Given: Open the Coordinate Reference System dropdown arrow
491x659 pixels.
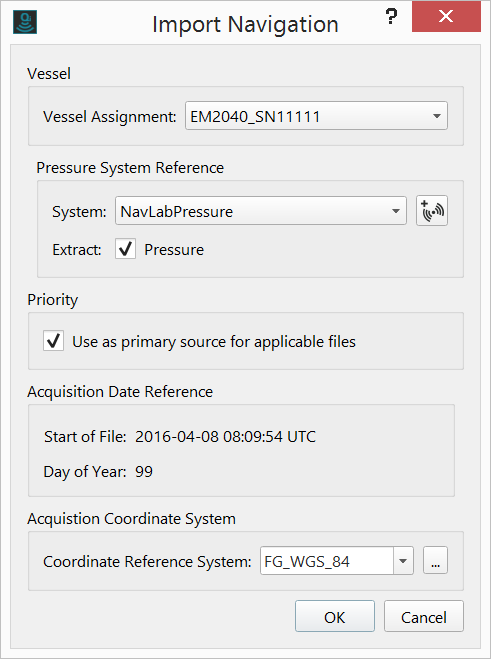Looking at the screenshot, I should [x=403, y=561].
